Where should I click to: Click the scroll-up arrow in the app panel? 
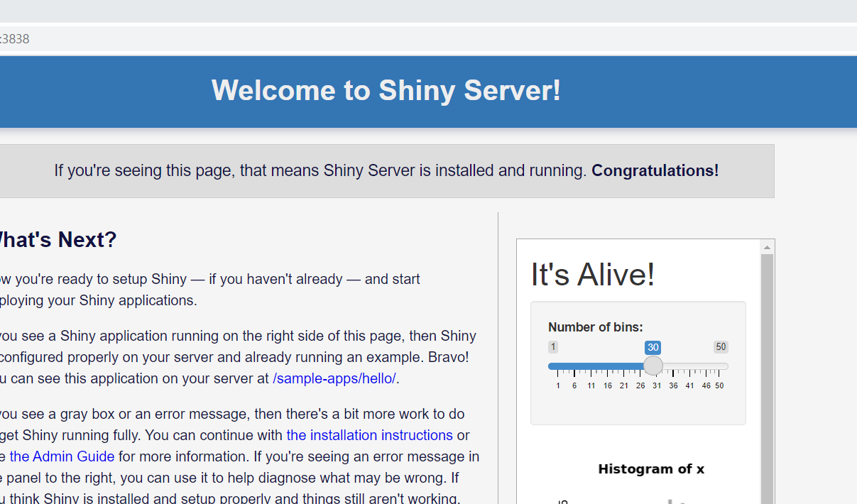767,248
